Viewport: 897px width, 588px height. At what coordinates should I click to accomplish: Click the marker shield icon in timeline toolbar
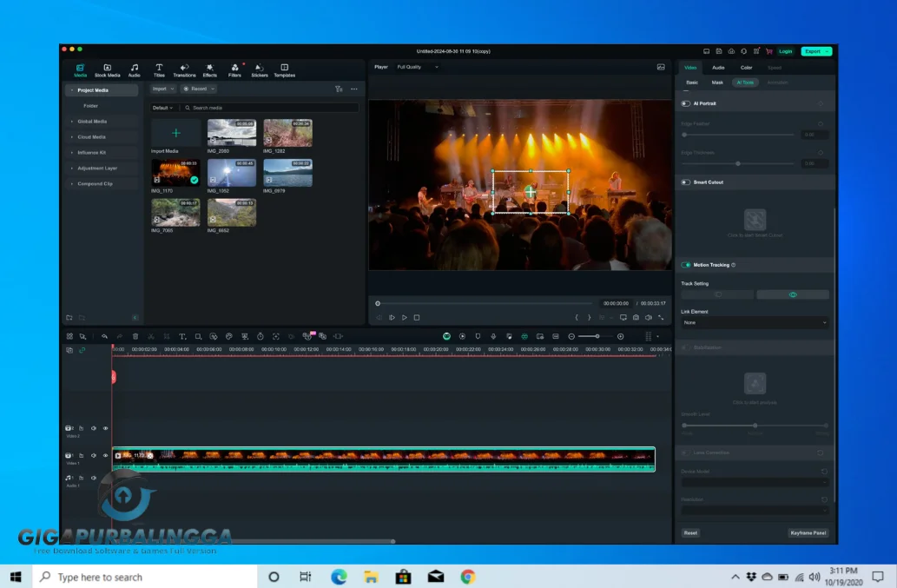point(478,336)
